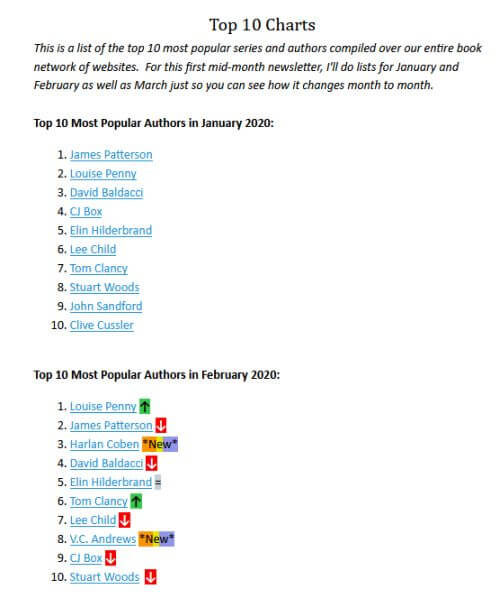Follow the Tom Clancy link in February list
This screenshot has width=500, height=598.
(98, 501)
